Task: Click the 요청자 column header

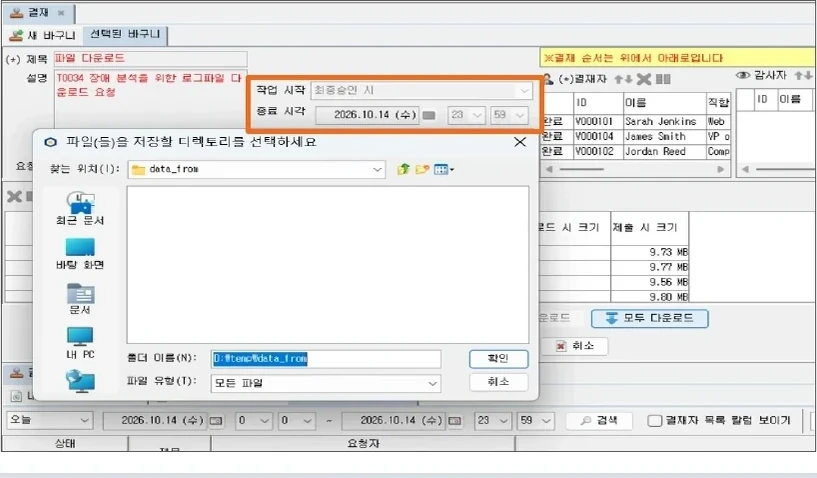Action: coord(363,444)
